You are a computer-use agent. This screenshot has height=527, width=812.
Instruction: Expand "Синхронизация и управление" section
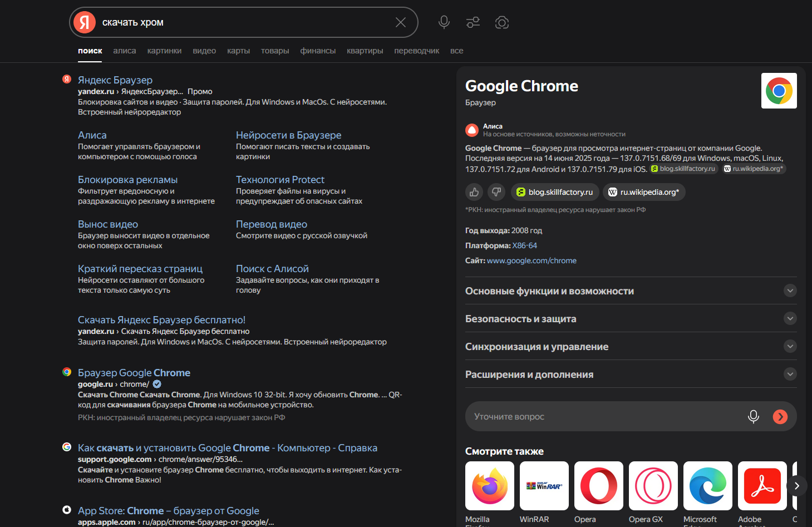tap(631, 346)
